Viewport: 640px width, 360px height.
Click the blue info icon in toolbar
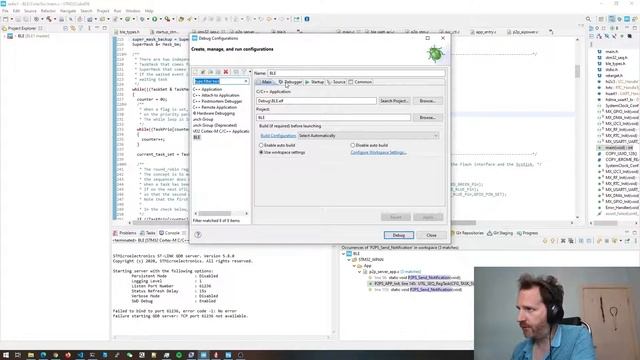307,19
